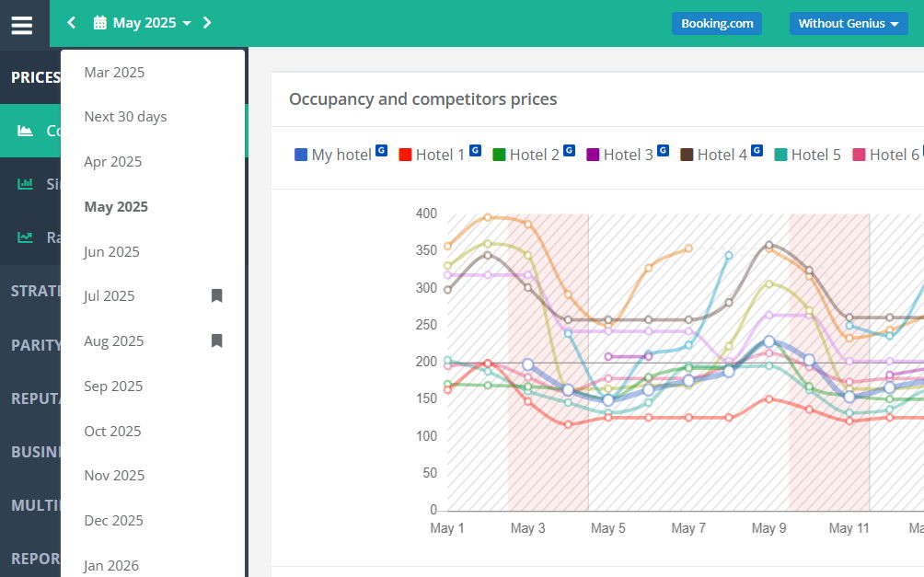Open the line trend icon in sidebar

pos(25,237)
